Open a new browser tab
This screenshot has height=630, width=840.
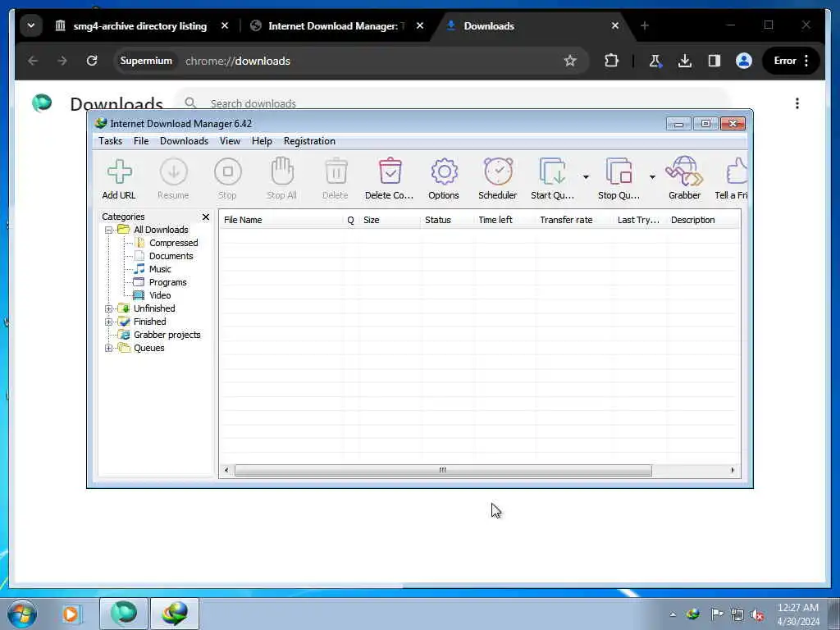click(x=645, y=25)
